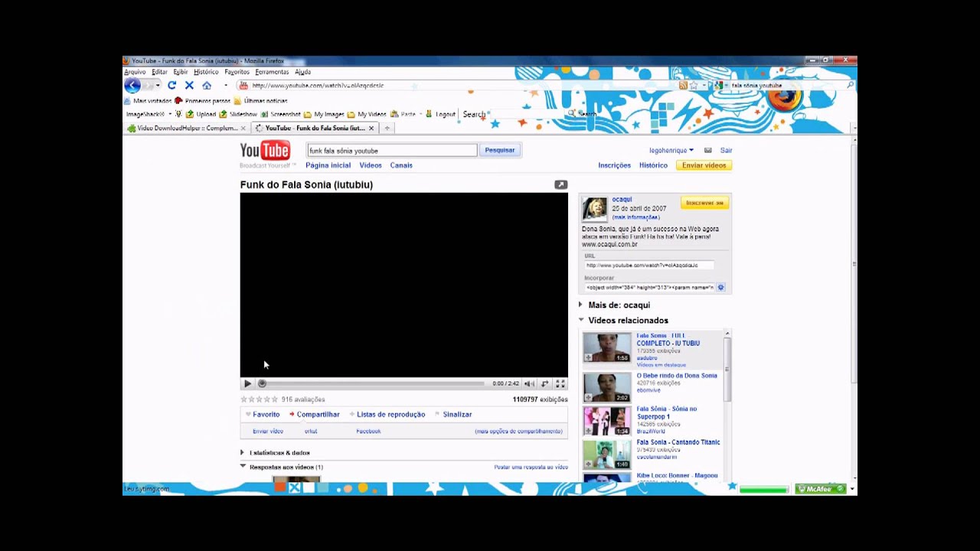980x551 pixels.
Task: Click McAfee status bar indicator
Action: [x=821, y=489]
